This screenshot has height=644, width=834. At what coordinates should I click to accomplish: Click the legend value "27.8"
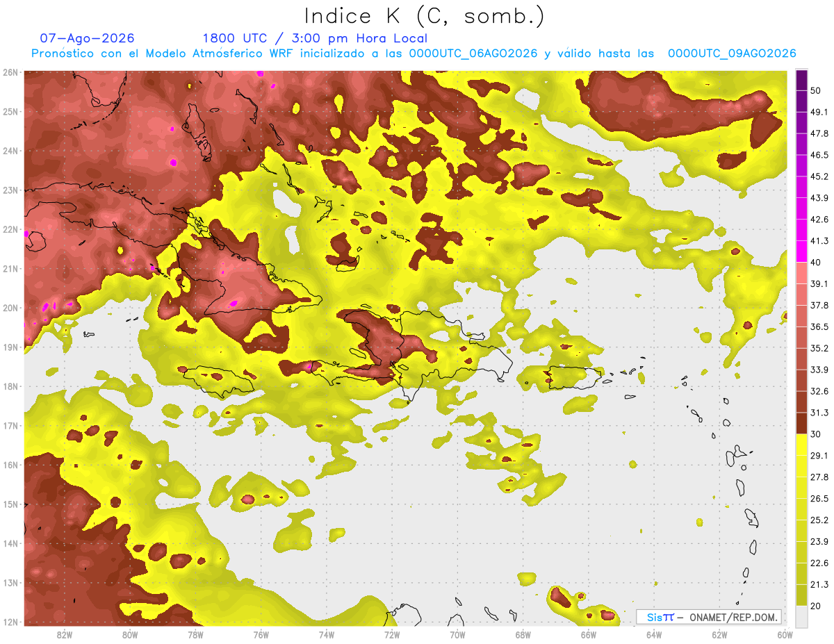[819, 477]
